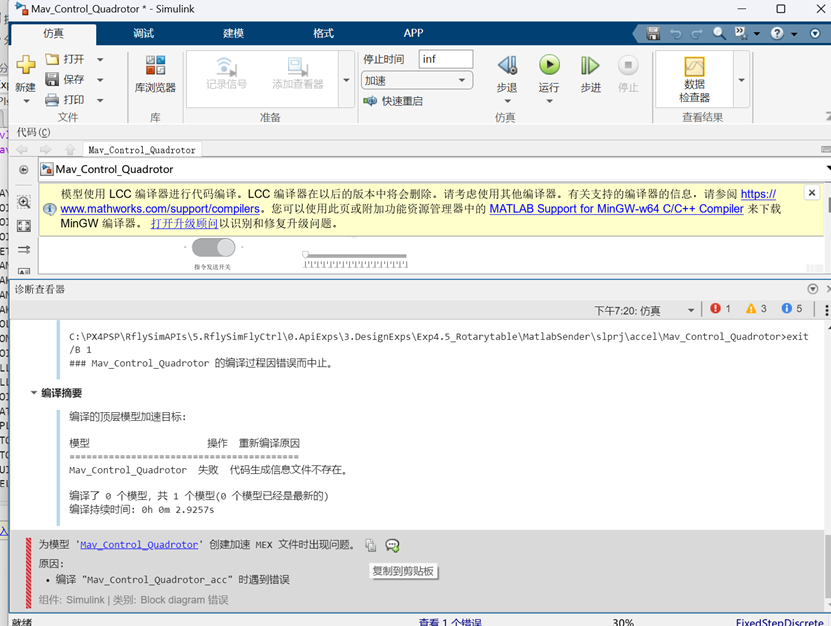The width and height of the screenshot is (831, 626).
Task: Navigate forward with the right arrow in explorer bar
Action: [x=46, y=150]
